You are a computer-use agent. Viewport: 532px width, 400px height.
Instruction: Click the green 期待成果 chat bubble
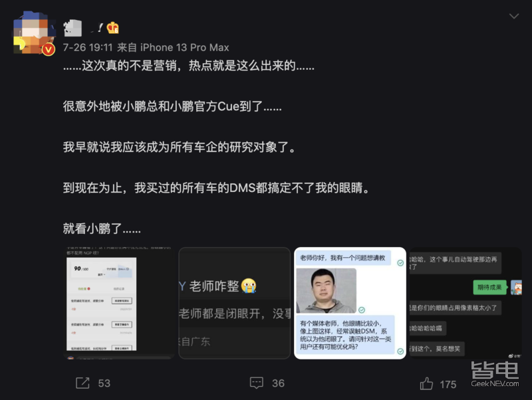pos(489,288)
